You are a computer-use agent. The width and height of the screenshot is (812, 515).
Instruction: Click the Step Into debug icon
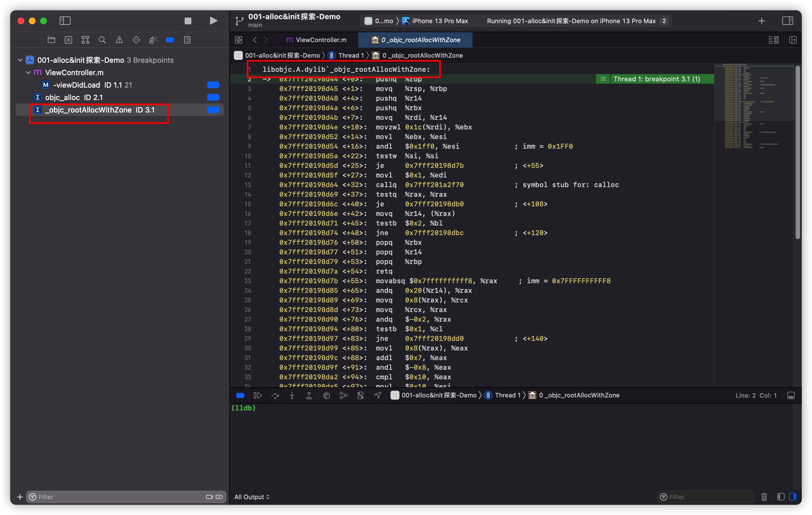[x=292, y=395]
